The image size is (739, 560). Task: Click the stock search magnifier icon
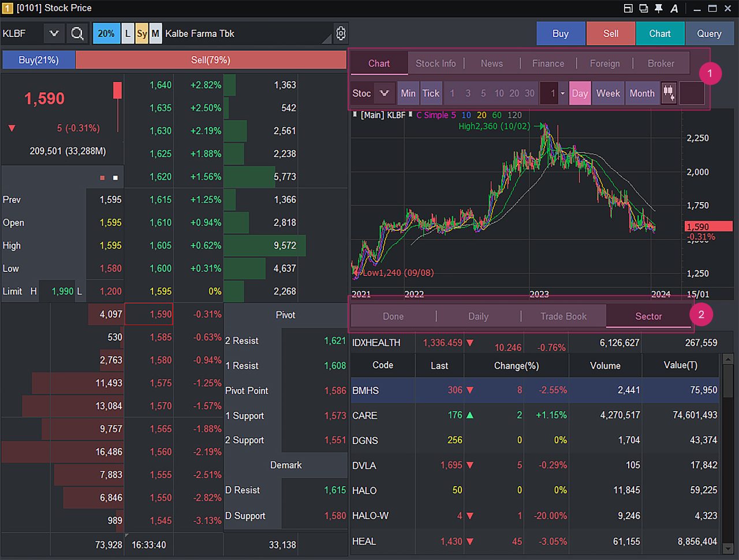point(77,33)
